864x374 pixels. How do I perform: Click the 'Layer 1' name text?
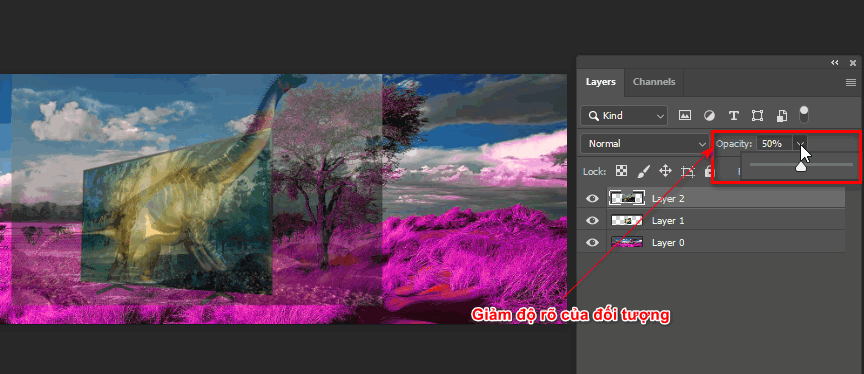coord(668,221)
